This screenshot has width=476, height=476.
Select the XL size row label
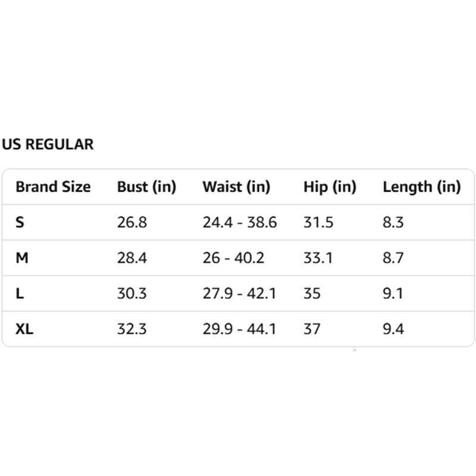pyautogui.click(x=24, y=329)
